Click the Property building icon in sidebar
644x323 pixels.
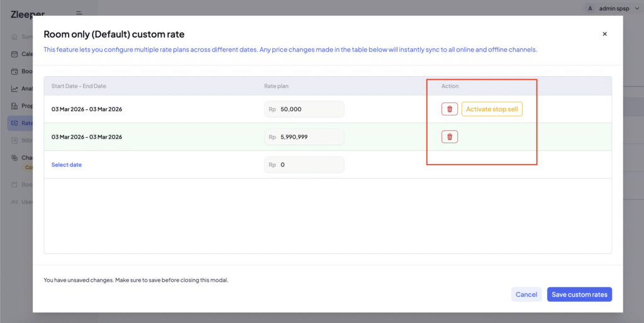15,106
